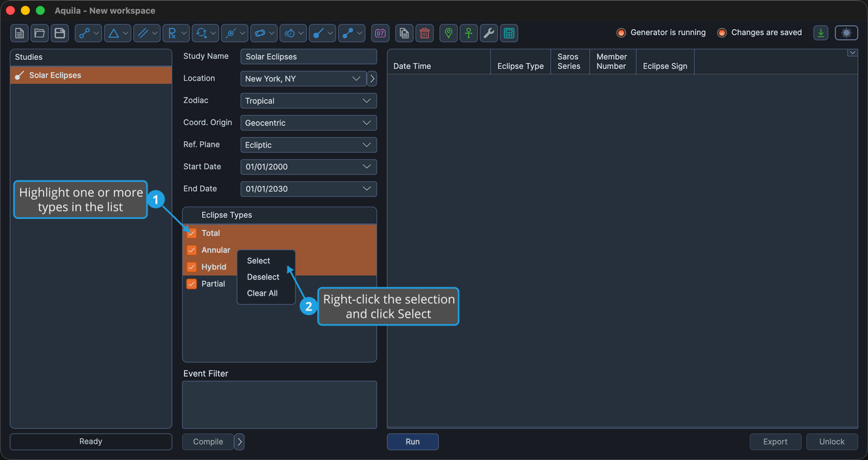Screen dimensions: 868x460
Task: Click the Unlock button
Action: pyautogui.click(x=832, y=442)
